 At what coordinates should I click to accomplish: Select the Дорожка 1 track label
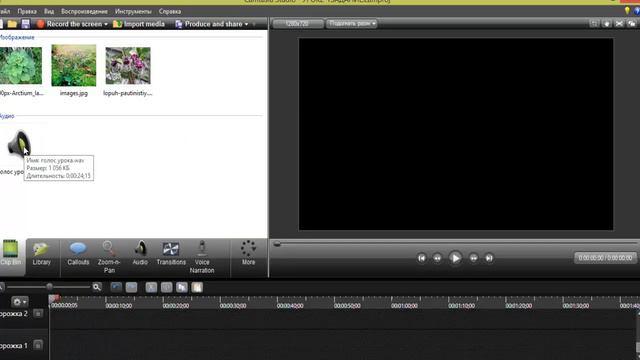pyautogui.click(x=14, y=345)
